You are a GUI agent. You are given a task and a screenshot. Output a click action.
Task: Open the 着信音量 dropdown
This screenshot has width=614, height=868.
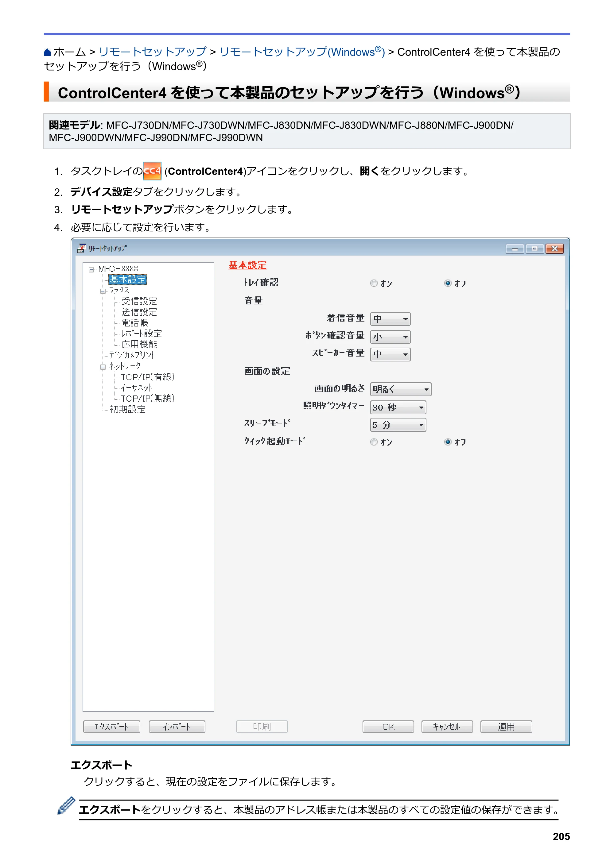[390, 319]
